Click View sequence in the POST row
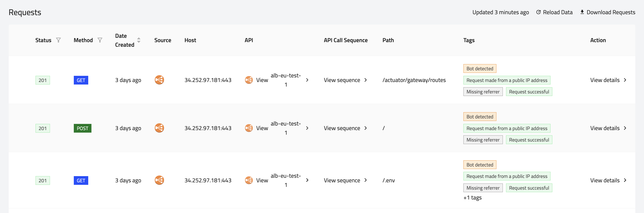The height and width of the screenshot is (213, 644). click(x=345, y=128)
